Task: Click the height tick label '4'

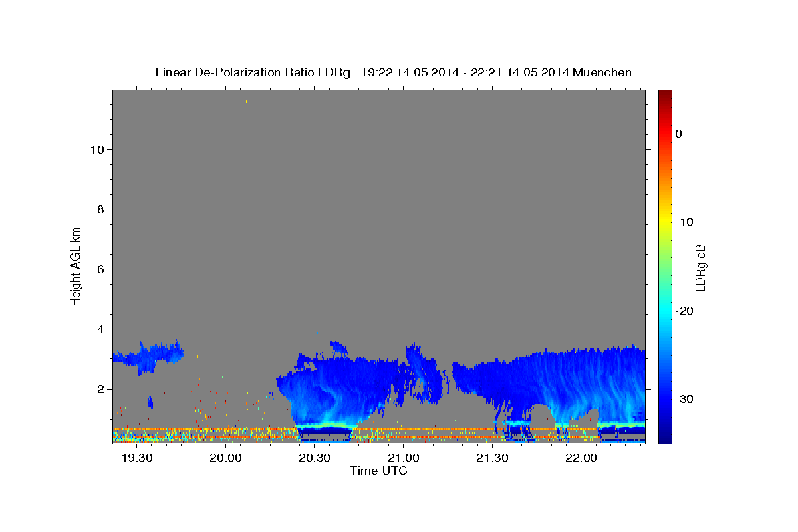Action: 99,329
